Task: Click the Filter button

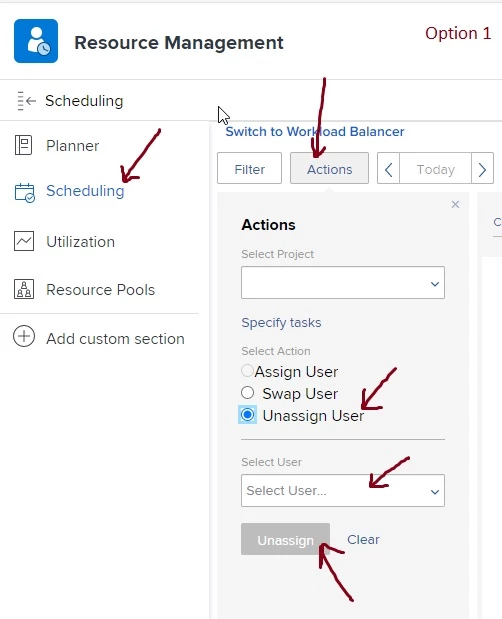Action: coord(249,169)
